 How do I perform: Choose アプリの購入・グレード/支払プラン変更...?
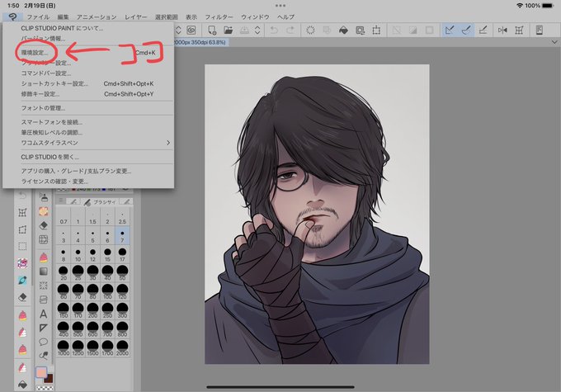coord(88,171)
